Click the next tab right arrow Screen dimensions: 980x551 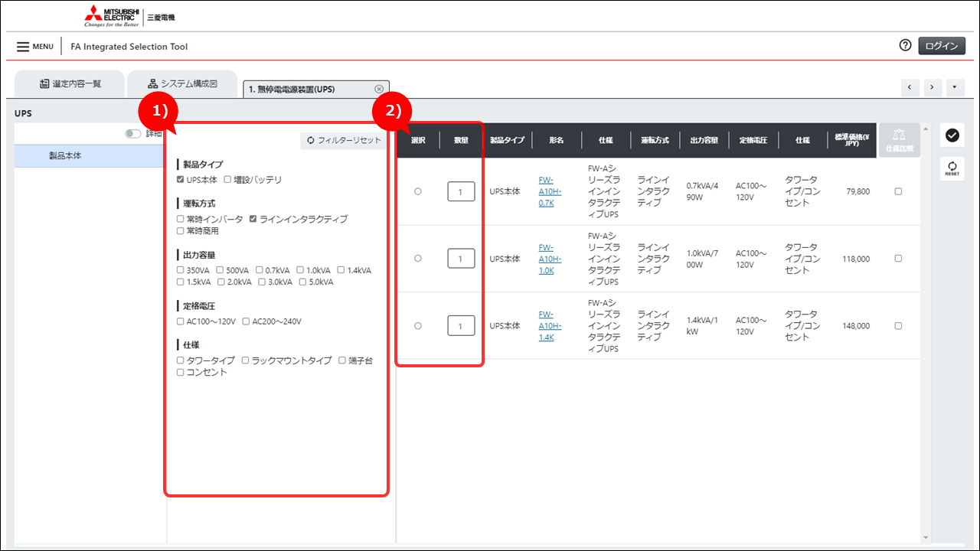[932, 87]
